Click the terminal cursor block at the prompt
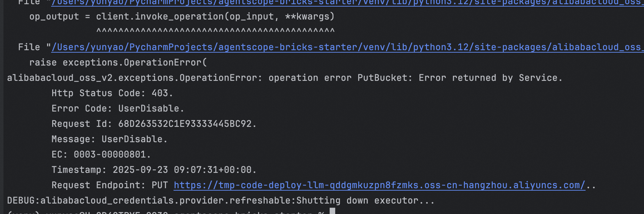This screenshot has height=214, width=644. click(332, 211)
